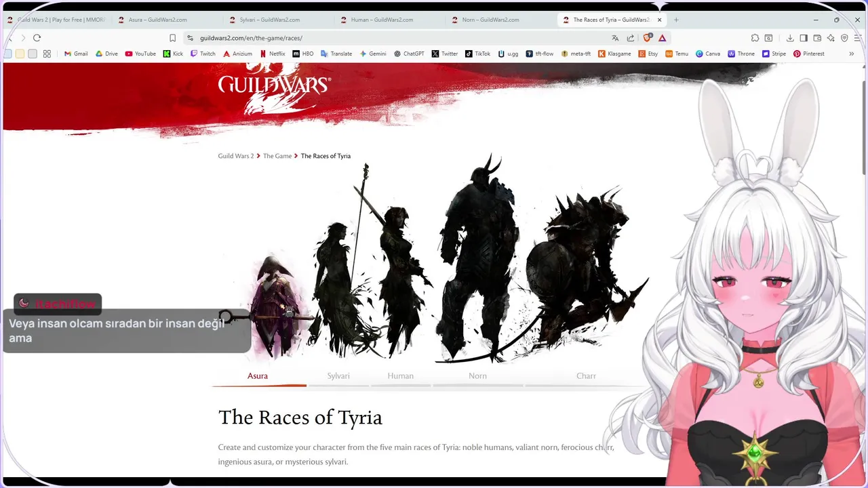Open the YouTube bookmark
Screen dimensions: 868x488
coord(140,54)
